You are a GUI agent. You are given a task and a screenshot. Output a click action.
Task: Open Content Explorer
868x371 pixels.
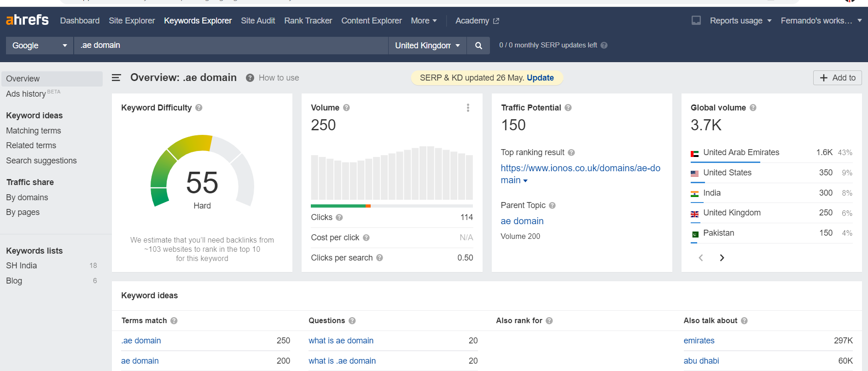[x=372, y=21]
